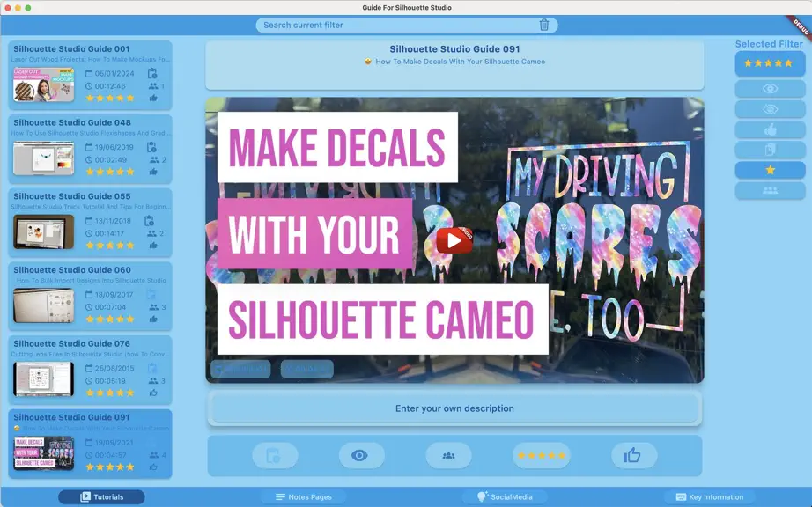Click the star rating on Guide 091 card
The image size is (812, 507).
110,467
